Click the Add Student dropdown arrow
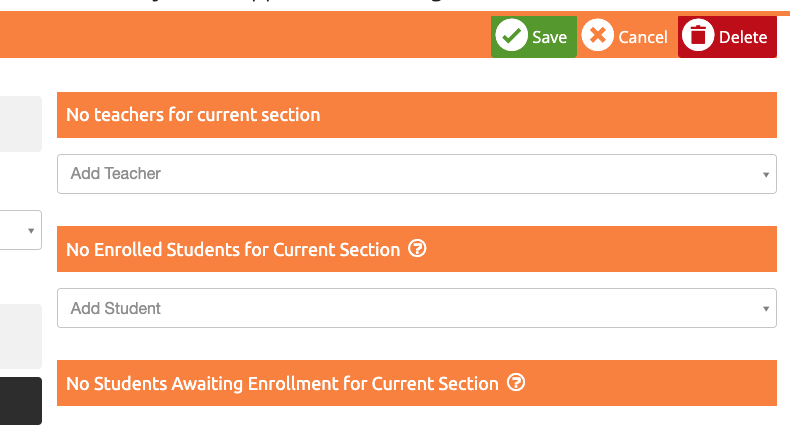The height and width of the screenshot is (440, 790). (766, 309)
